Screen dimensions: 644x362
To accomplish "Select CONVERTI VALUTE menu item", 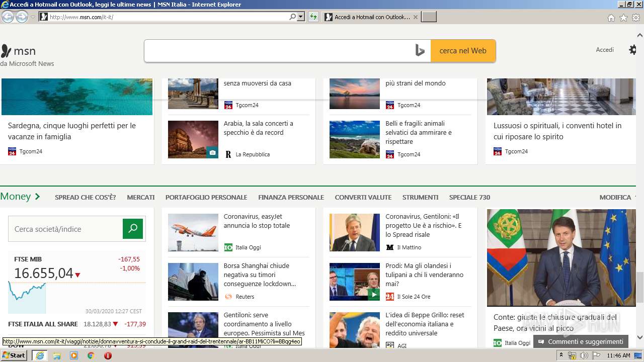I will 363,197.
